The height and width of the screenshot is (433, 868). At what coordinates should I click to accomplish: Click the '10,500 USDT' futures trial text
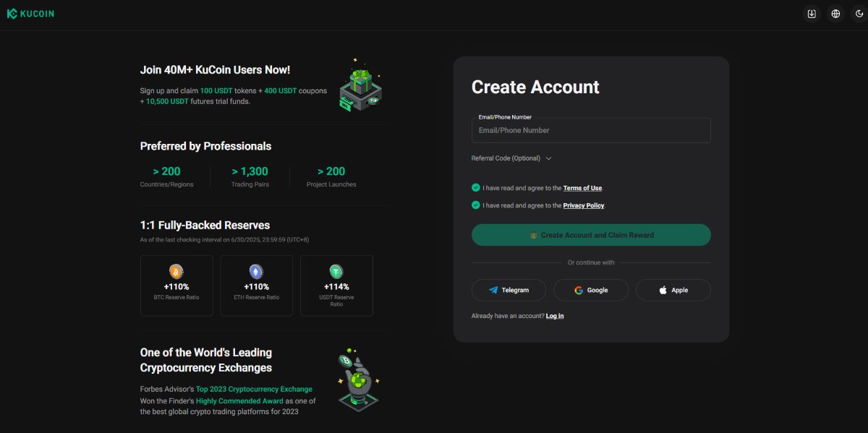coord(167,101)
